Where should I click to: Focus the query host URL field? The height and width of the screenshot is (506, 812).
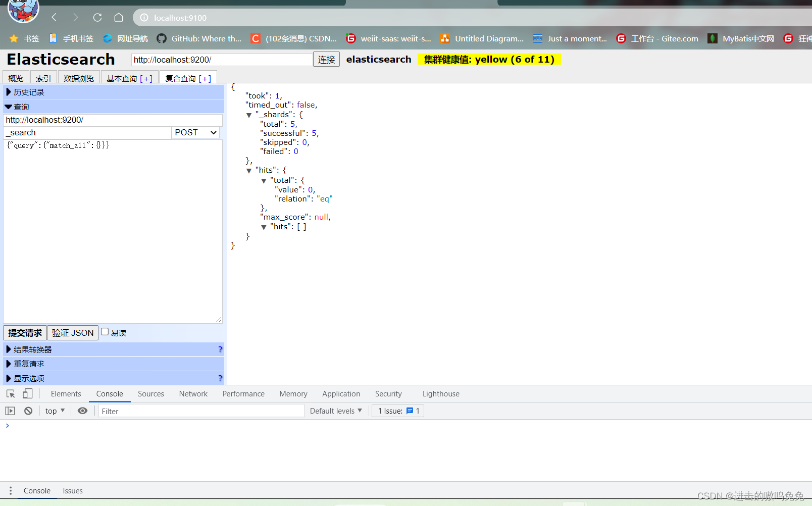coord(113,120)
